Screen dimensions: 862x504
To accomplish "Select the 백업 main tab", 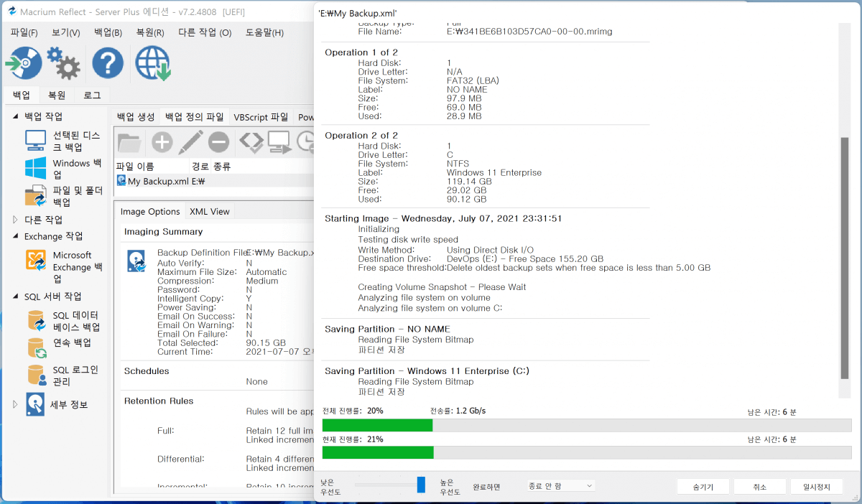I will pos(22,95).
